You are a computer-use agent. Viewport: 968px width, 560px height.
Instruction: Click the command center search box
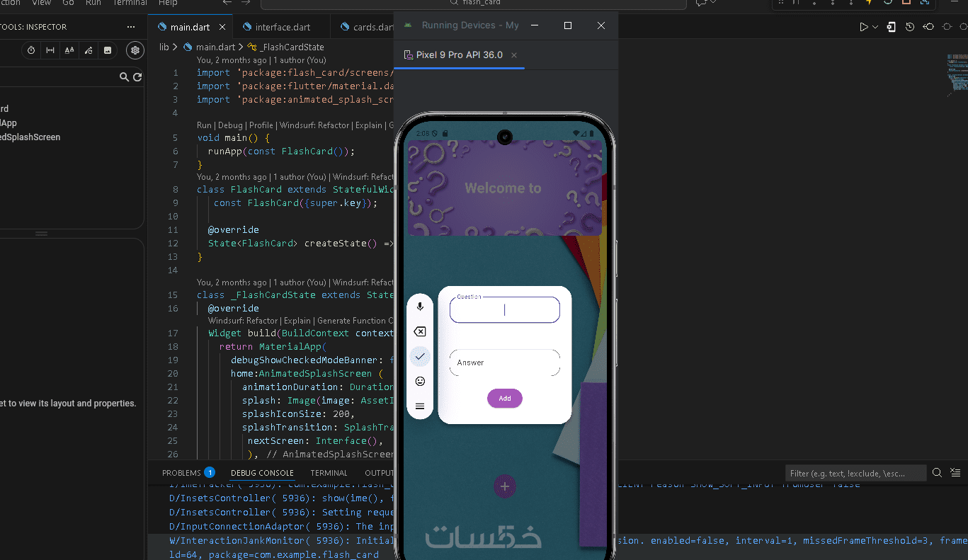coord(474,3)
